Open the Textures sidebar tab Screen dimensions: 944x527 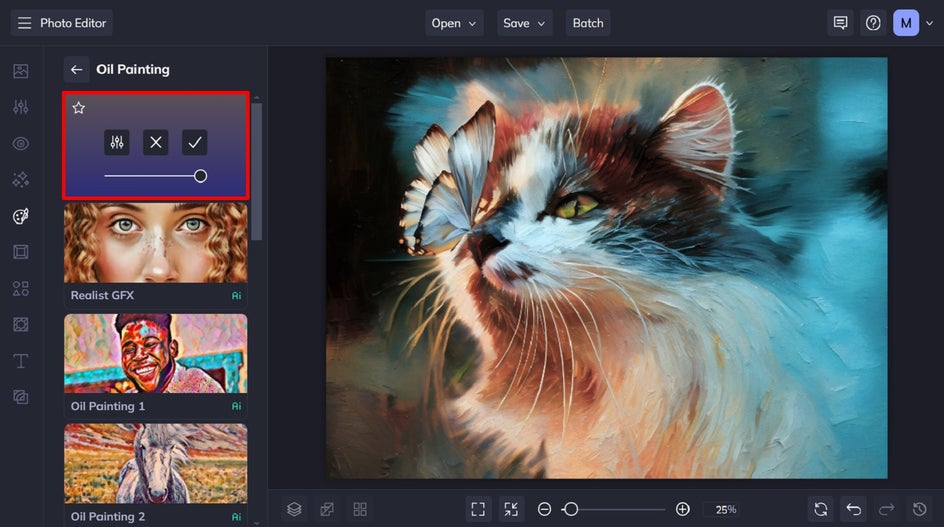20,397
